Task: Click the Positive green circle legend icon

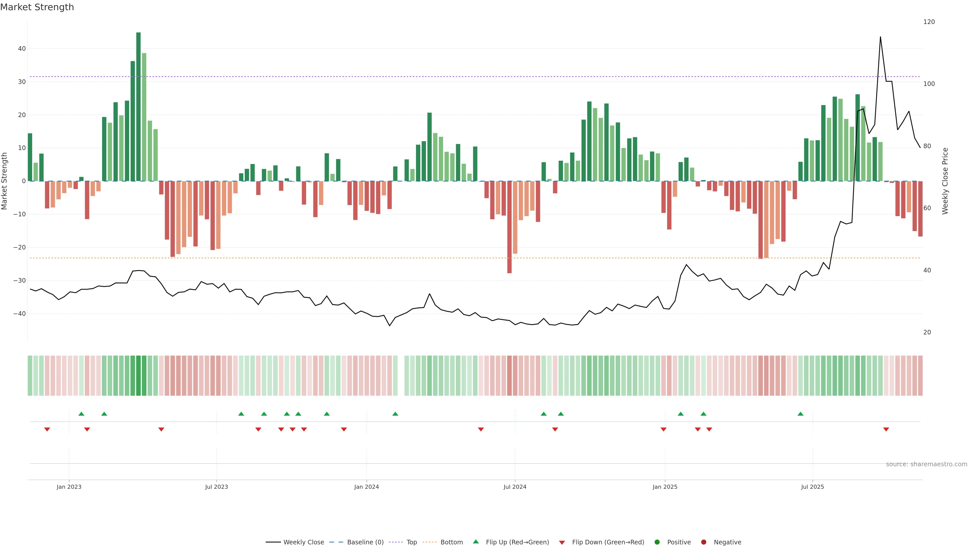Action: click(x=657, y=542)
